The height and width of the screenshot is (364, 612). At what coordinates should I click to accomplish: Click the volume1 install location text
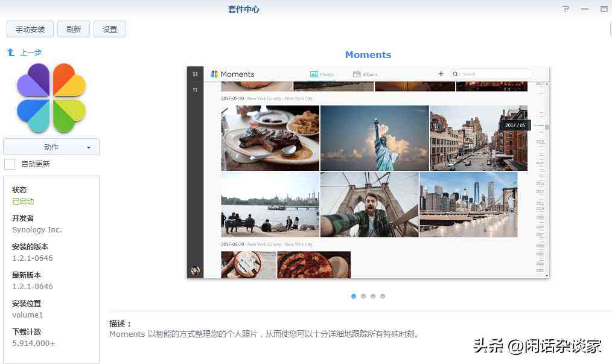pyautogui.click(x=28, y=315)
